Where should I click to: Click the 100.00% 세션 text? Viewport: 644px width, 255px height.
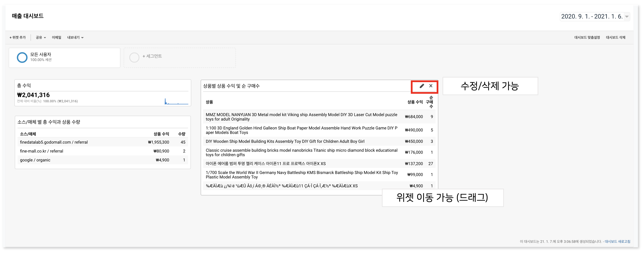coord(41,60)
